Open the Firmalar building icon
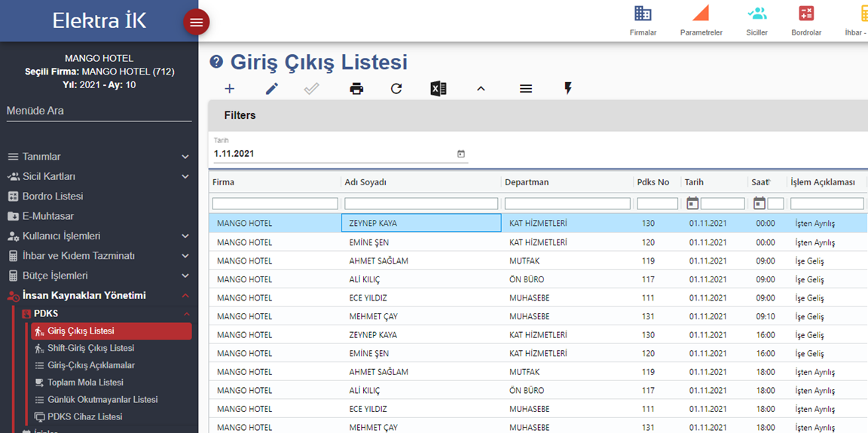 pyautogui.click(x=643, y=14)
